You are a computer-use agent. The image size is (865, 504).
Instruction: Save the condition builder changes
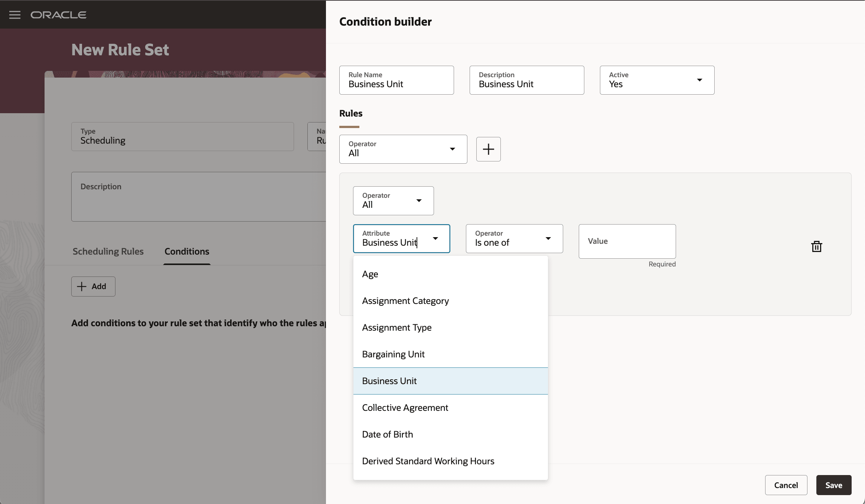[x=833, y=485]
